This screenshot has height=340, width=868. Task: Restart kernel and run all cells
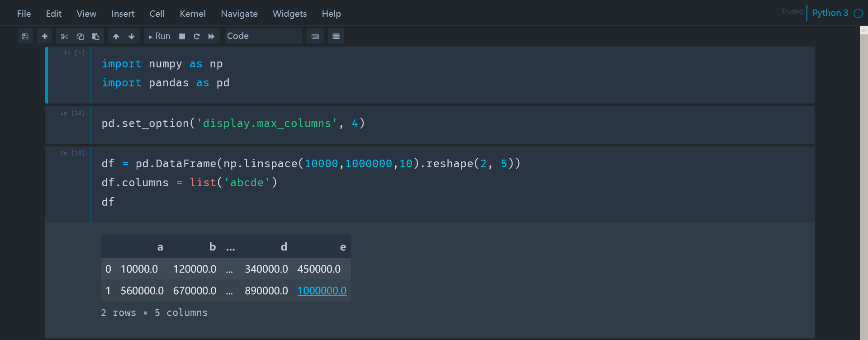pos(211,36)
